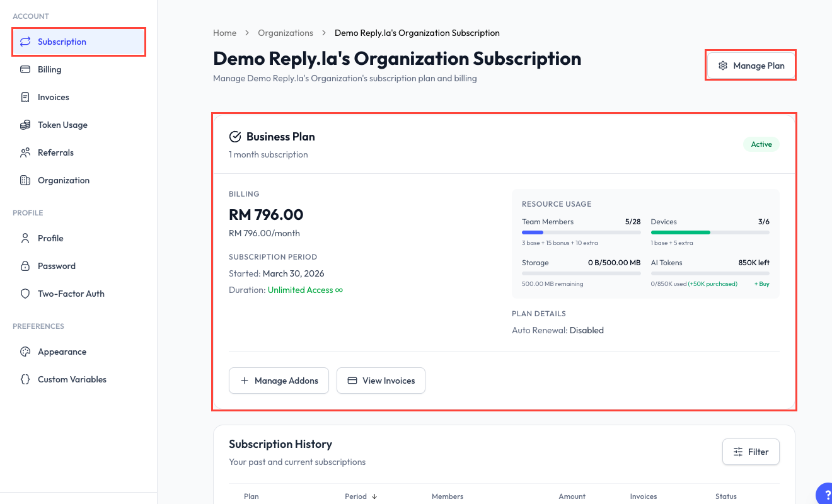Click the Members column header
The image size is (832, 504).
click(448, 496)
